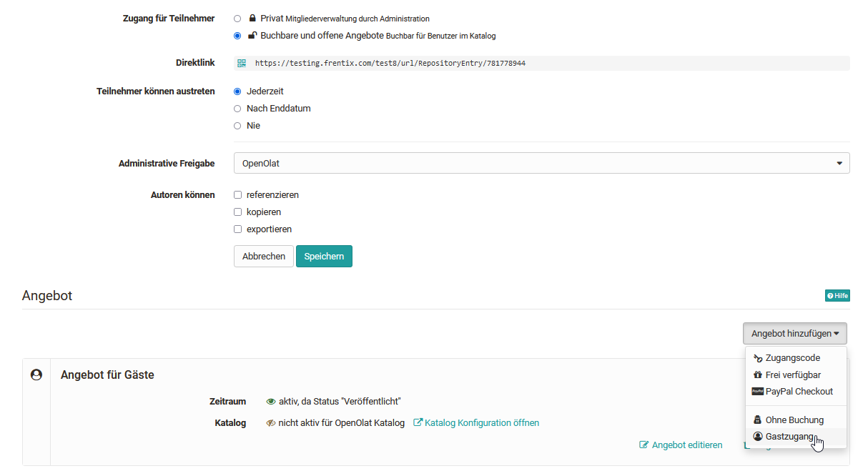
Task: Click the green eye icon next to Zeitraum
Action: click(x=271, y=402)
